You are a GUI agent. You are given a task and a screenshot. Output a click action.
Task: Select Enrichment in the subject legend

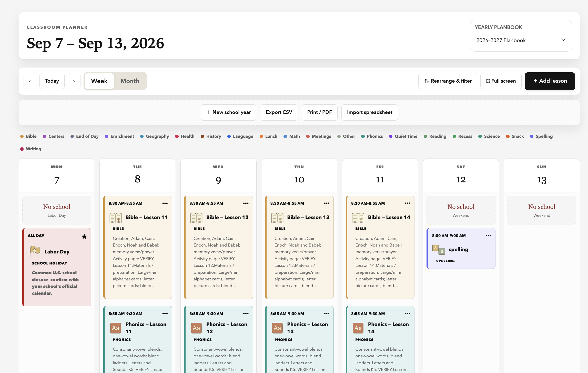point(119,136)
